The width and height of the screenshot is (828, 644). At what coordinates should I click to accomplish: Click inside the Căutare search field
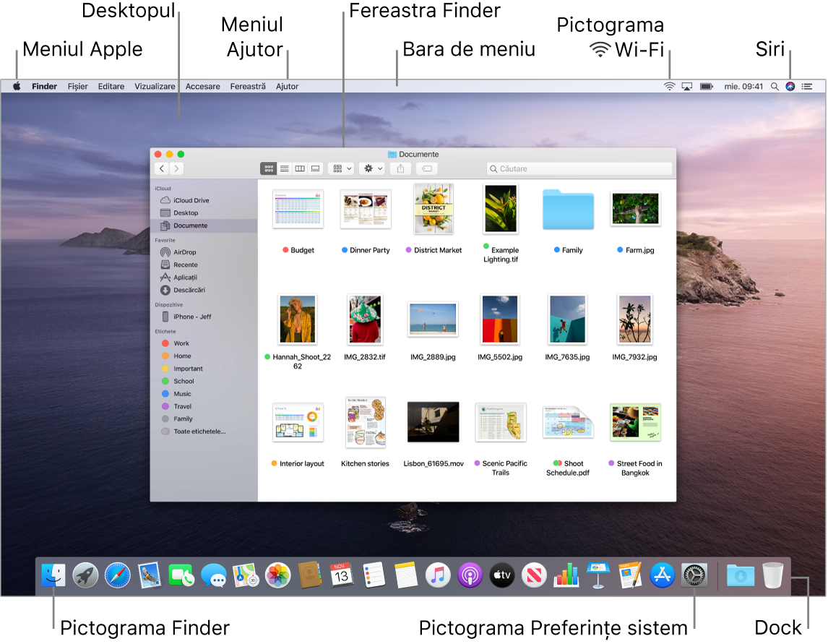[x=578, y=168]
